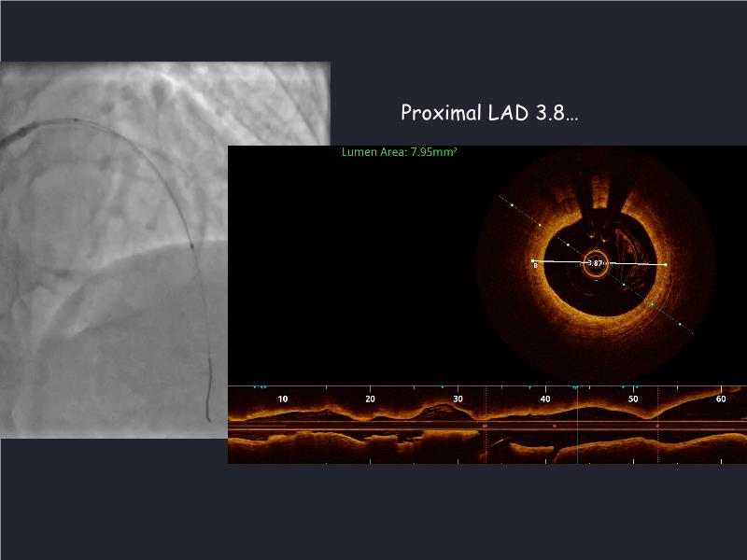Jump to the 50 mm mark on L-mode

[x=633, y=399]
